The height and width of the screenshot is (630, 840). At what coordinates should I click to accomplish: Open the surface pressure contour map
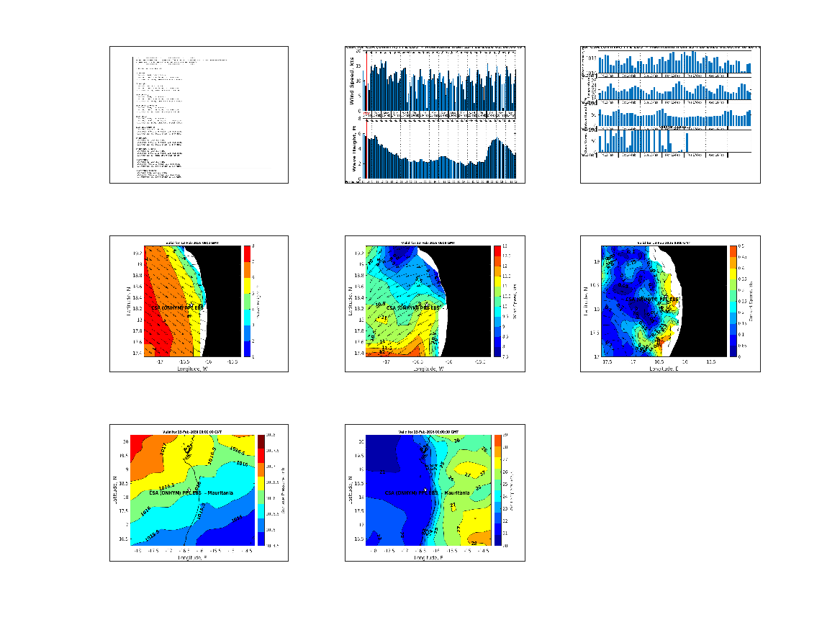[199, 492]
